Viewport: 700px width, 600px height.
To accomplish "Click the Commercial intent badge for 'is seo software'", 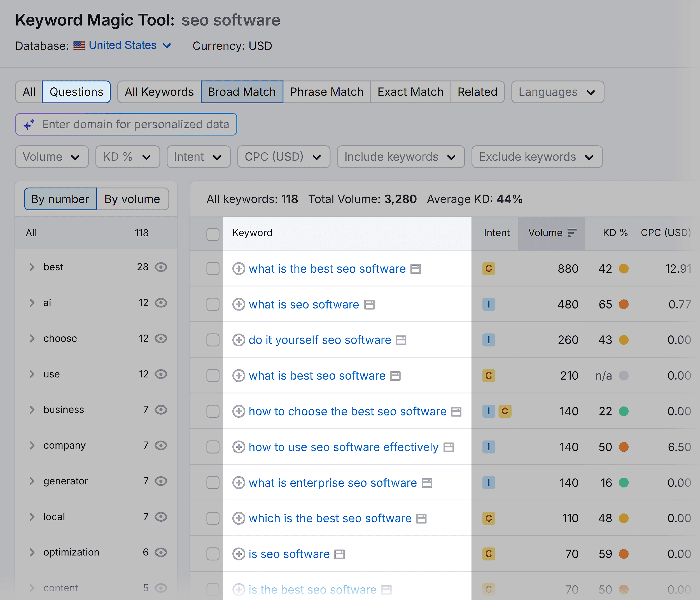I will coord(489,554).
